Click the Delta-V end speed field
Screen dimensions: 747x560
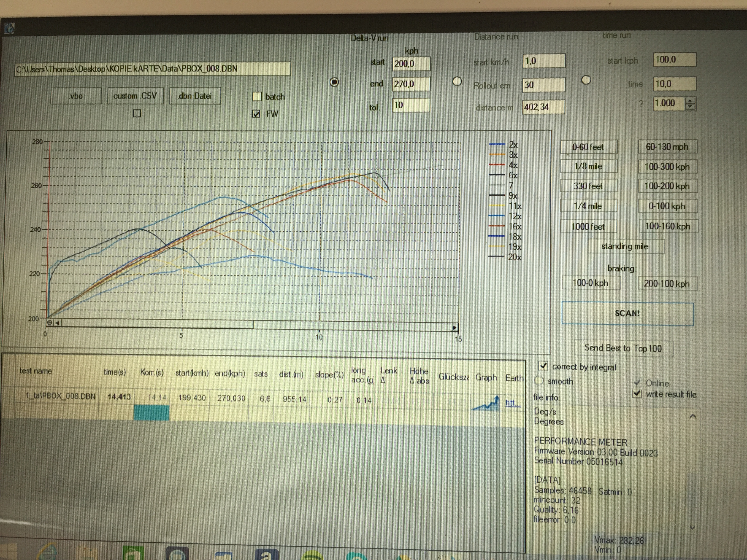(x=411, y=84)
